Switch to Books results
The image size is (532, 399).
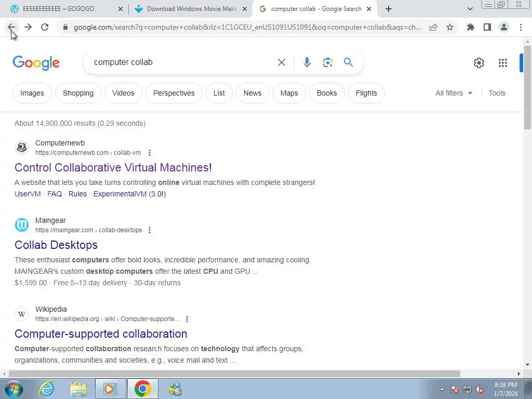coord(327,93)
